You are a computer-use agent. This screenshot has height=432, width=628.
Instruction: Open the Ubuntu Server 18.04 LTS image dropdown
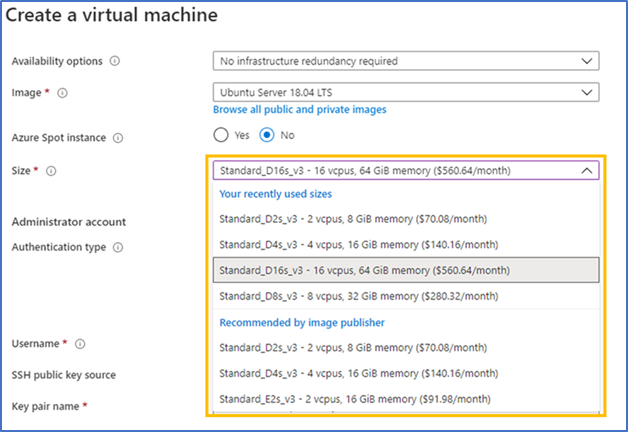pos(406,92)
